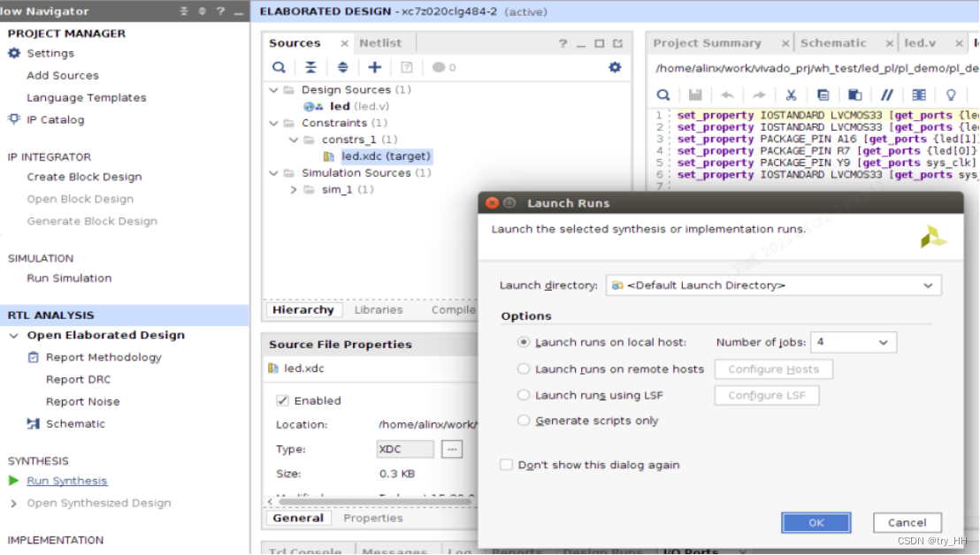Open the Number of jobs dropdown
The height and width of the screenshot is (555, 980).
883,342
